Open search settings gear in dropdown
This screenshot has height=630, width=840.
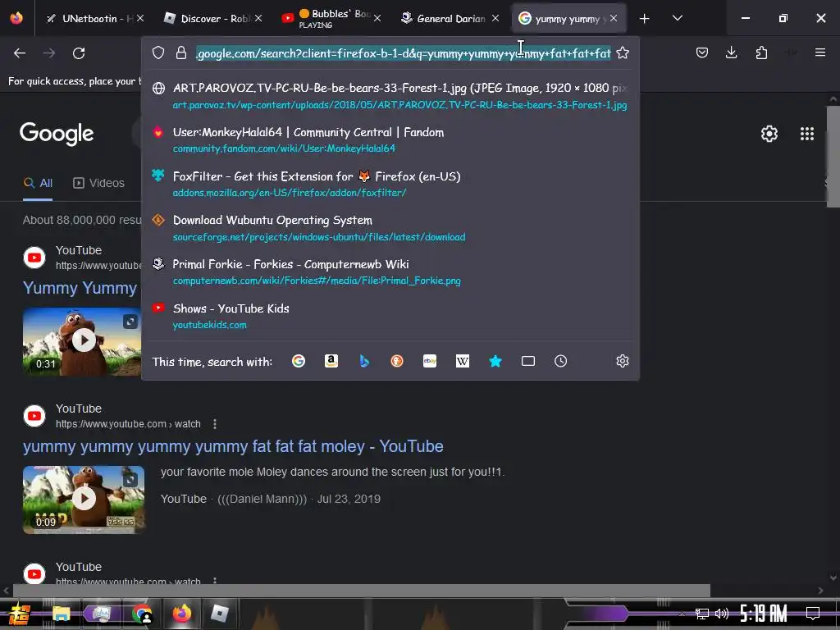tap(623, 361)
